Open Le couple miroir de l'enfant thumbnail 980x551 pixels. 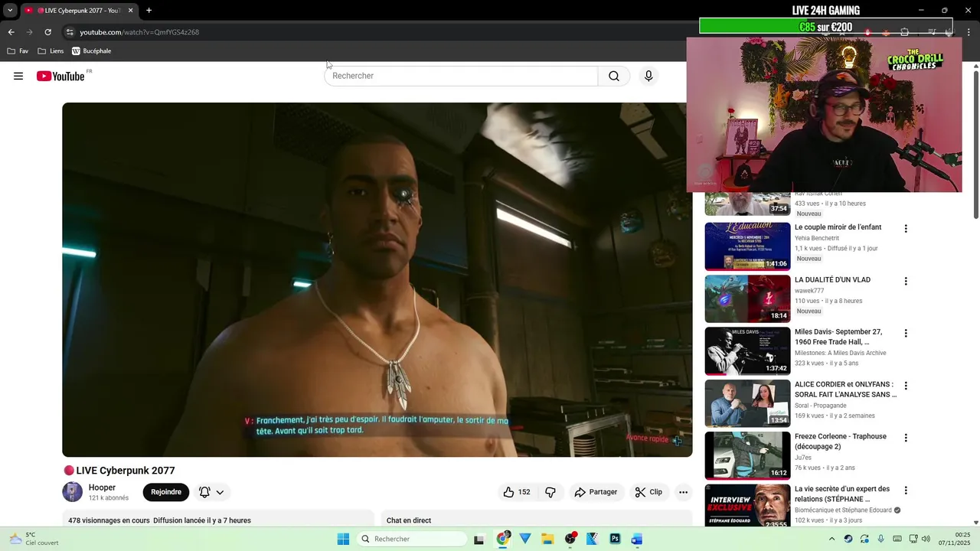(747, 246)
